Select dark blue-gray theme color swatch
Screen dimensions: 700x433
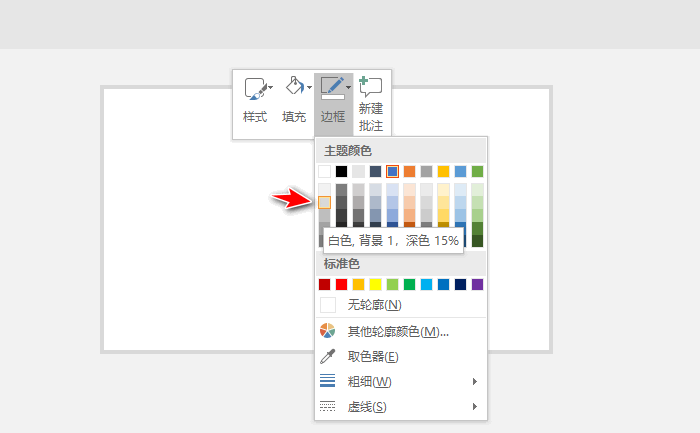click(x=375, y=171)
